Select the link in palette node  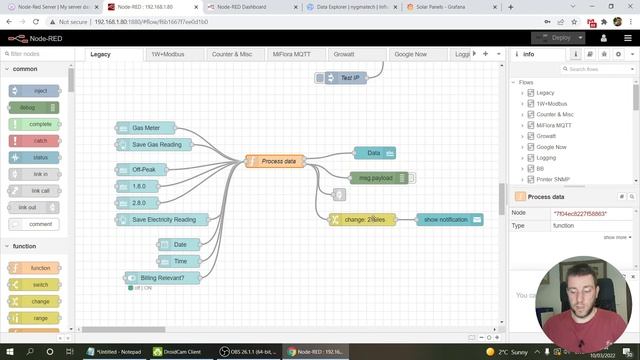(34, 174)
